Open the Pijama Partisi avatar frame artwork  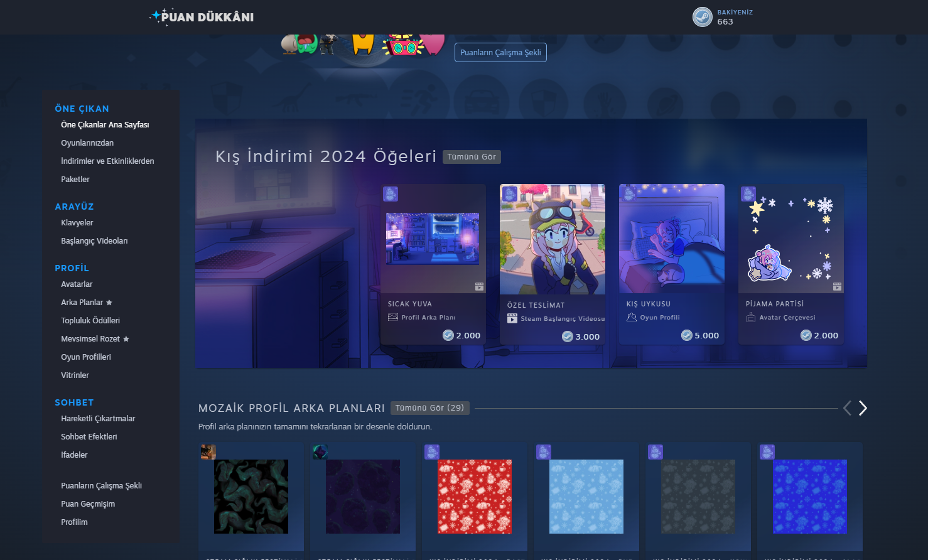pos(791,239)
